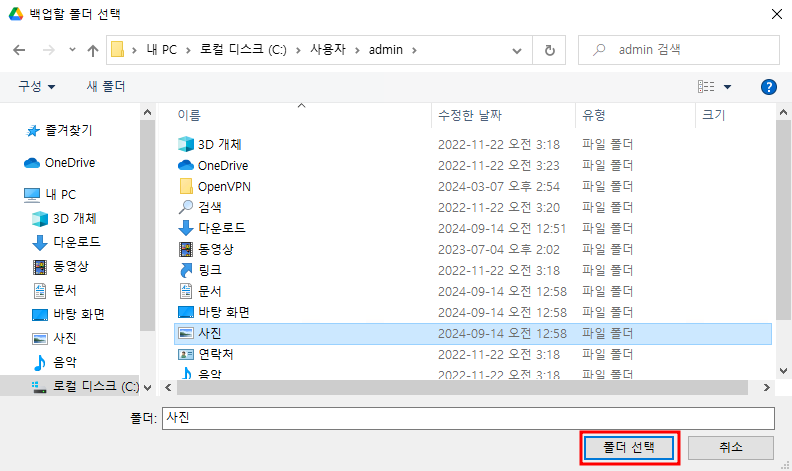Open the 구성 dropdown menu
The width and height of the screenshot is (792, 471).
tap(37, 87)
